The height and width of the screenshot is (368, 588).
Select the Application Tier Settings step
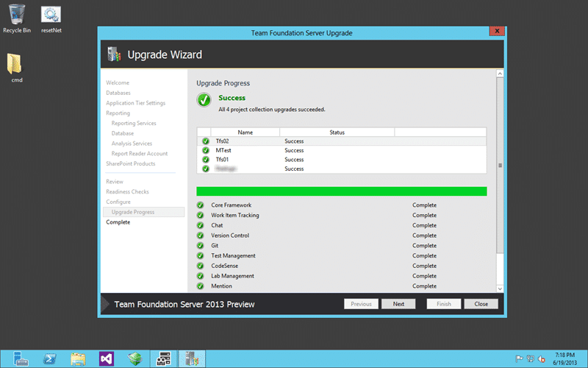click(135, 103)
